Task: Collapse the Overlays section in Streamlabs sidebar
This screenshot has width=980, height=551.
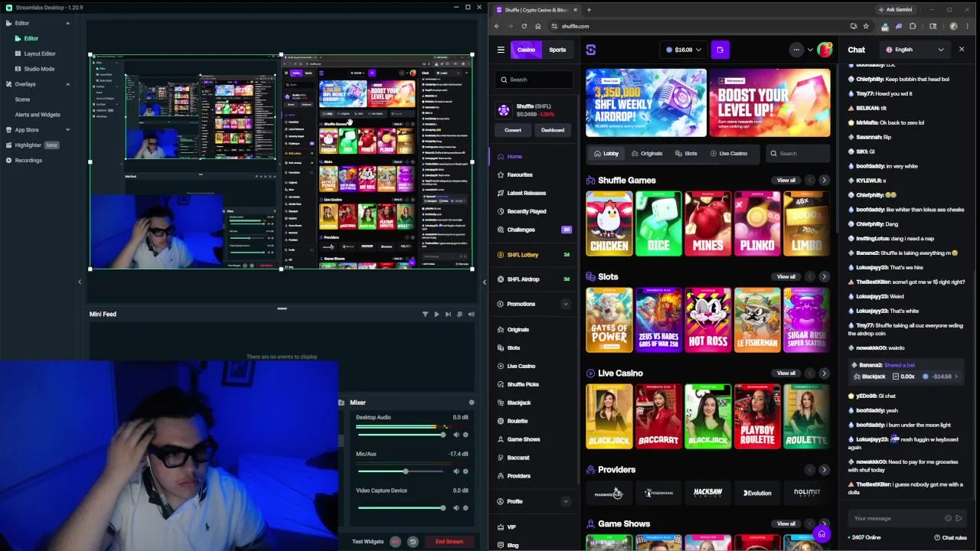Action: click(67, 84)
